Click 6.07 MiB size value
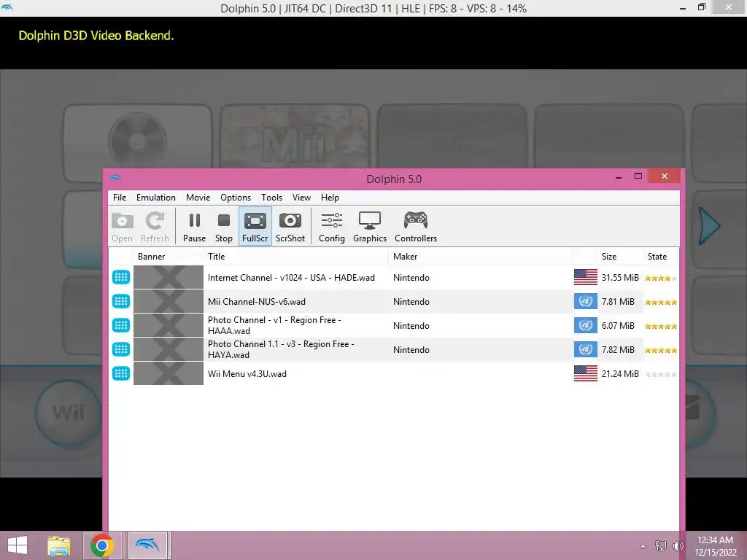 pos(618,326)
